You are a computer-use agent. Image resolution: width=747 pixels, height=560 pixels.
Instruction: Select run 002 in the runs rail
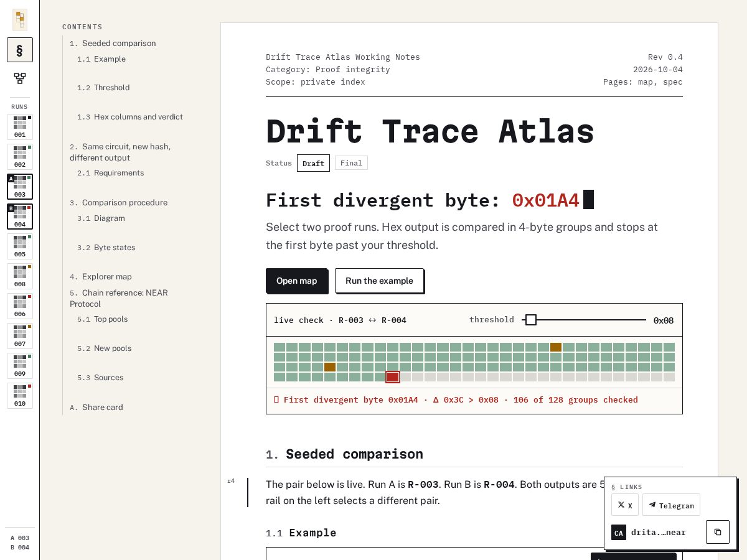tap(20, 157)
